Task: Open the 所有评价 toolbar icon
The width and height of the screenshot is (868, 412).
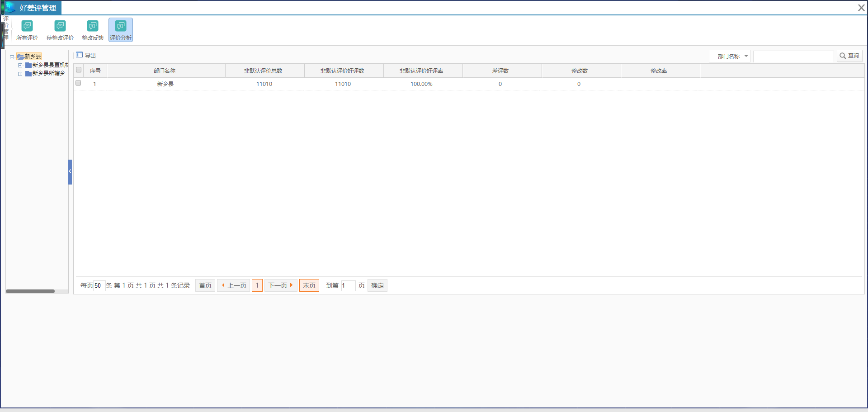Action: [x=27, y=26]
